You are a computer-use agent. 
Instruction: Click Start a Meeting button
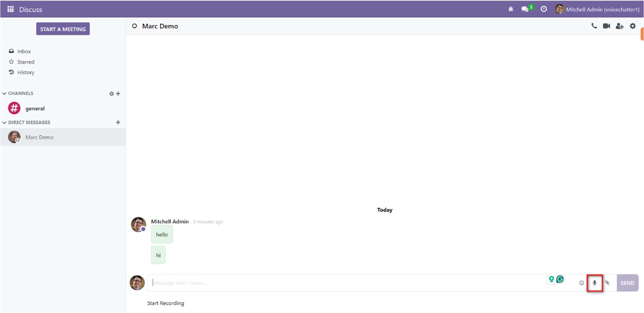click(63, 29)
